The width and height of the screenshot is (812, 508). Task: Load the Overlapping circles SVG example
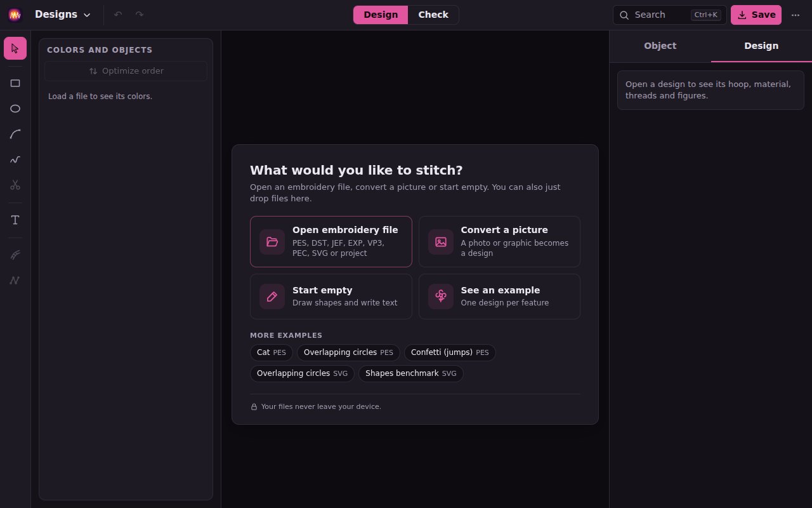pyautogui.click(x=302, y=373)
